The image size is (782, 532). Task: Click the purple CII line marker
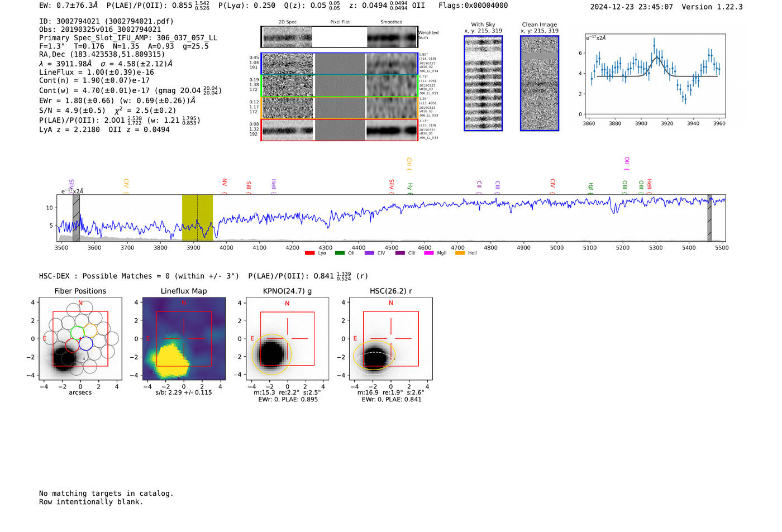pos(479,187)
